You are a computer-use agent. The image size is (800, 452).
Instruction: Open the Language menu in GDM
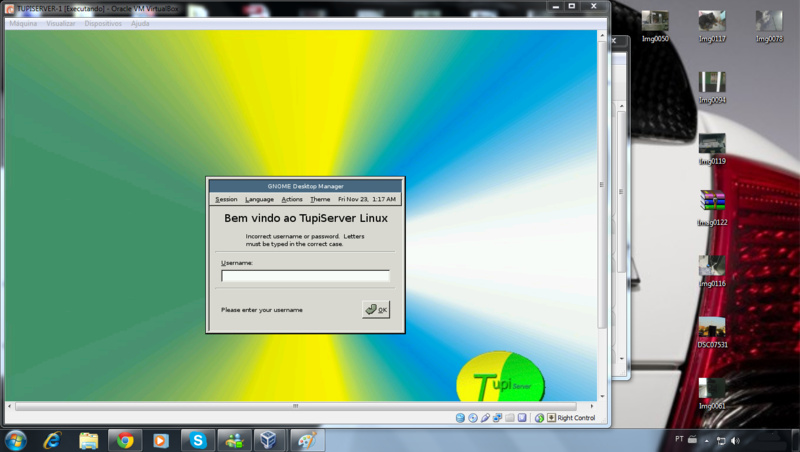[259, 199]
